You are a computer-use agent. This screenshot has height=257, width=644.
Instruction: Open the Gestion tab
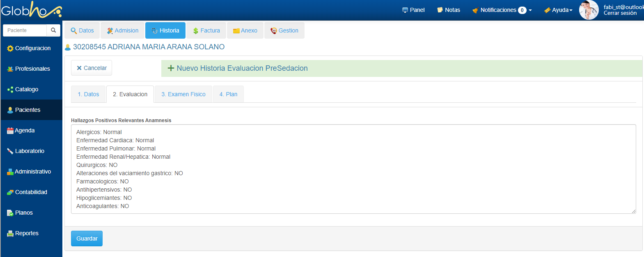[284, 30]
